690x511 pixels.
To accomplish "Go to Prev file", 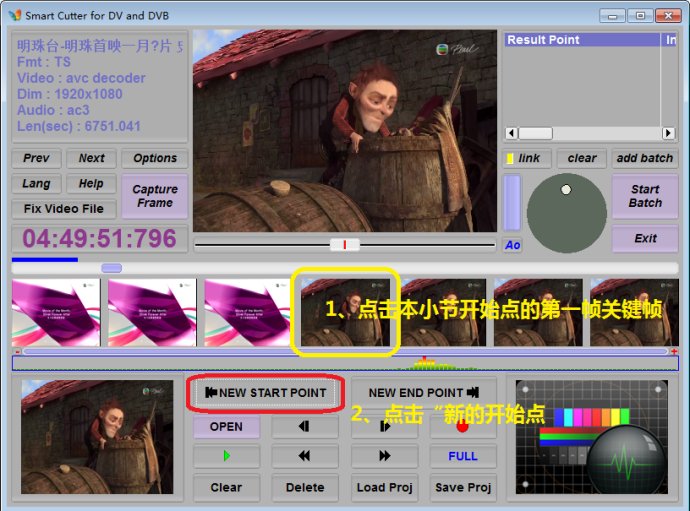I will point(36,158).
